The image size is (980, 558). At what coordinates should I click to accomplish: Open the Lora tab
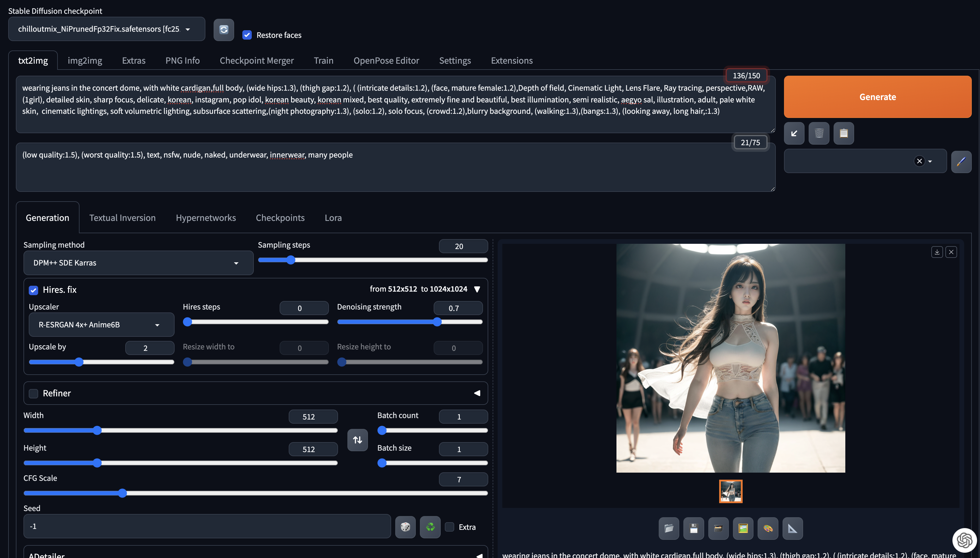[333, 218]
